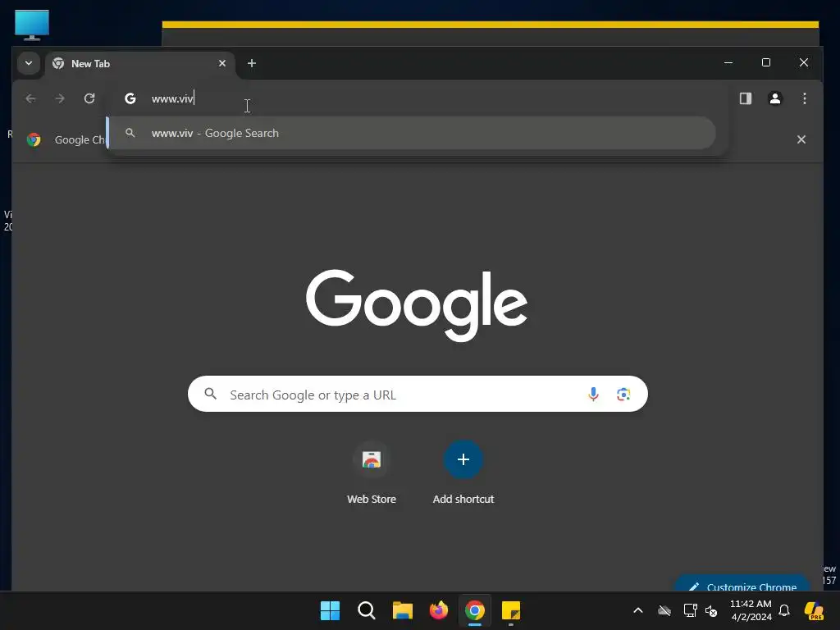Click the Add shortcut plus button

463,459
